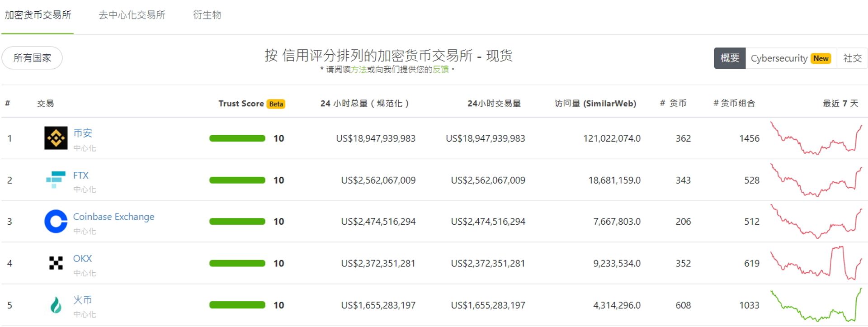Click 火币 coin count 608
Screen dimensions: 868x327
(x=683, y=305)
